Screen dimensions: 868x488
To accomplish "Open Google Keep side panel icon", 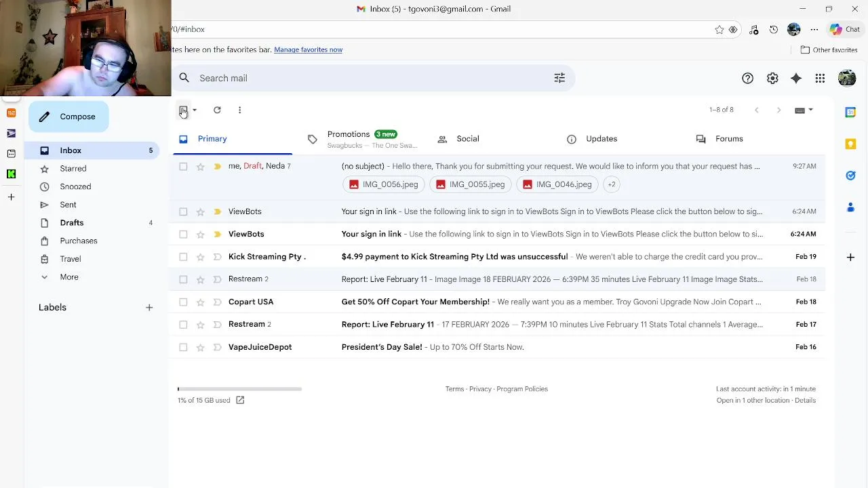I will 850,144.
